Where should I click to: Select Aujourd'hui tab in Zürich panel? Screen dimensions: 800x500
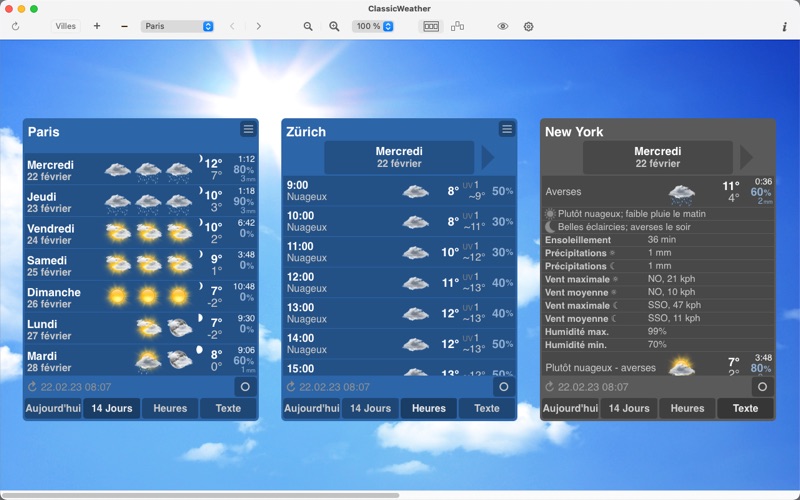click(312, 408)
